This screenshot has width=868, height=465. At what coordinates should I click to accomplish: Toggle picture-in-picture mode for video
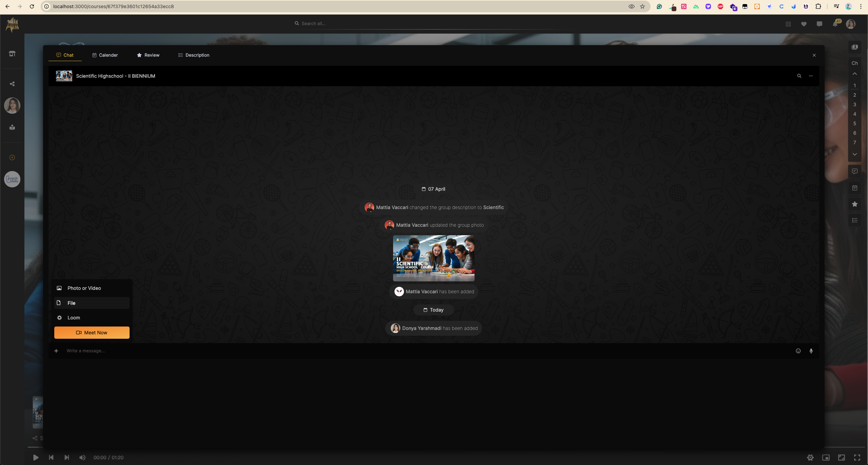click(826, 458)
